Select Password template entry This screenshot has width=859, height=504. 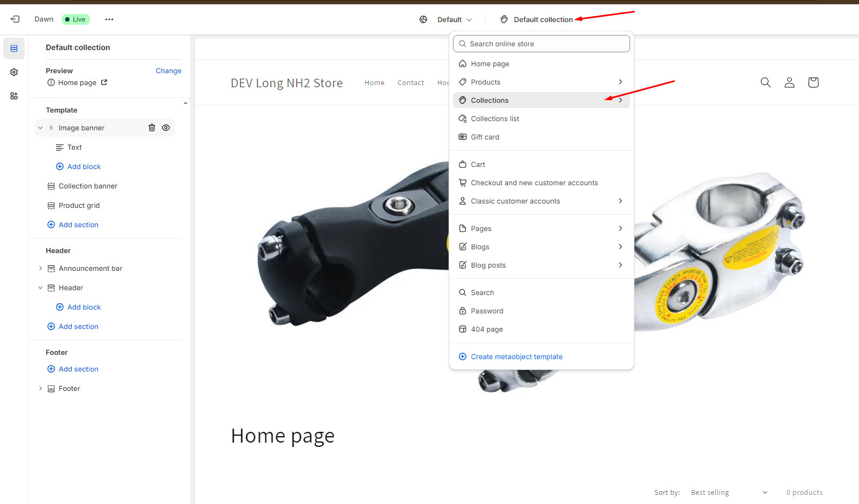541,311
